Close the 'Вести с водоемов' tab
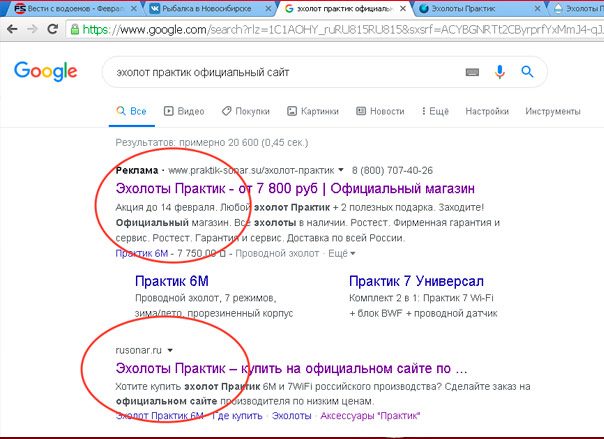This screenshot has width=604, height=439. (x=134, y=8)
